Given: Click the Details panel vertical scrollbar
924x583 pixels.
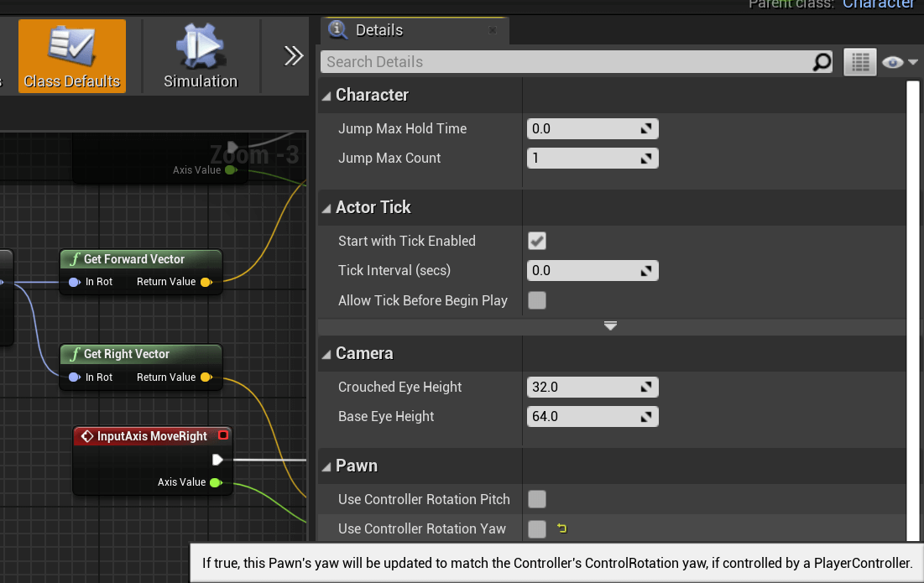Looking at the screenshot, I should pos(913,311).
